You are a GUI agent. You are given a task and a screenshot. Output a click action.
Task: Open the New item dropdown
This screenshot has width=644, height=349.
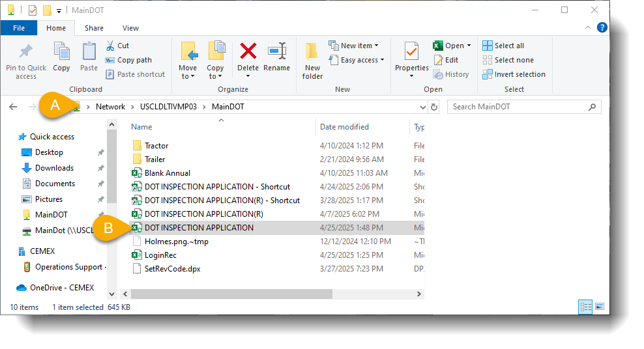(x=354, y=46)
